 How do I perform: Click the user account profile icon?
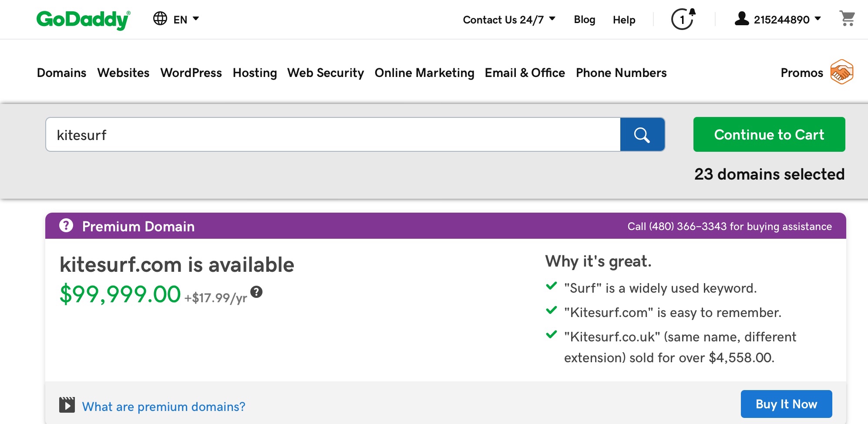[x=741, y=19]
